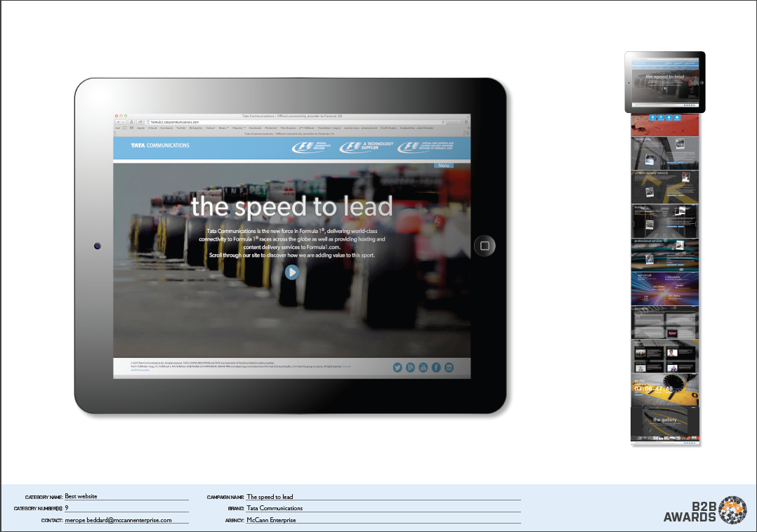The height and width of the screenshot is (532, 757).
Task: Open a new tab with plus button
Action: point(468,133)
